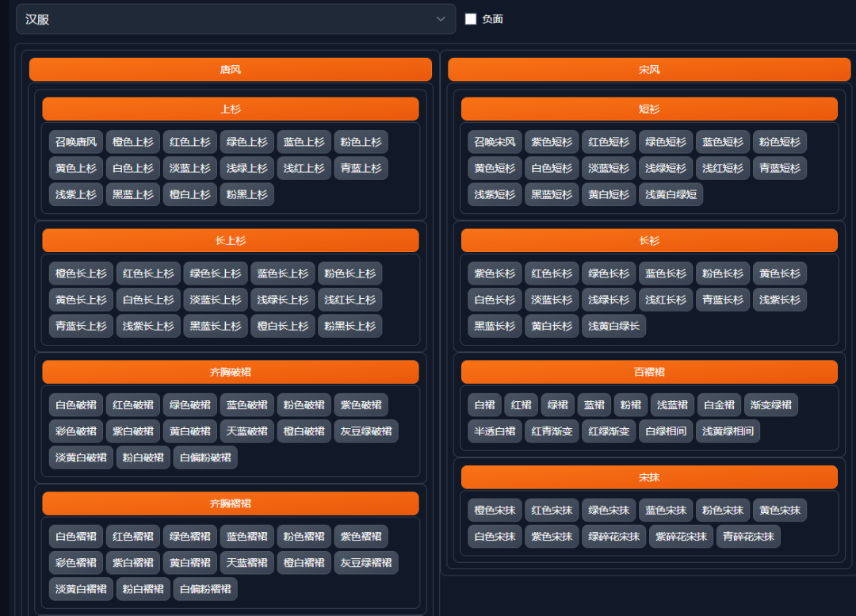Select the 召唤宋风 button

click(494, 141)
